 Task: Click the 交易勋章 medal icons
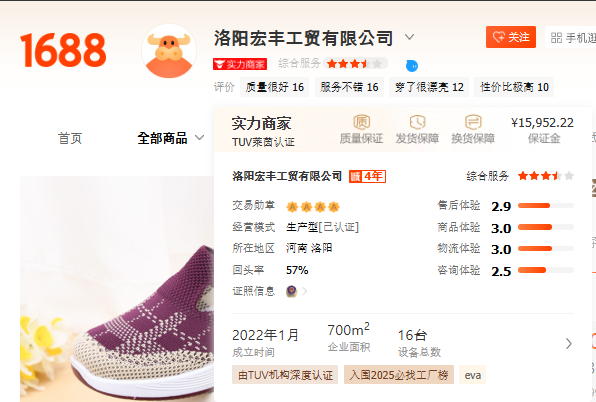click(x=313, y=207)
